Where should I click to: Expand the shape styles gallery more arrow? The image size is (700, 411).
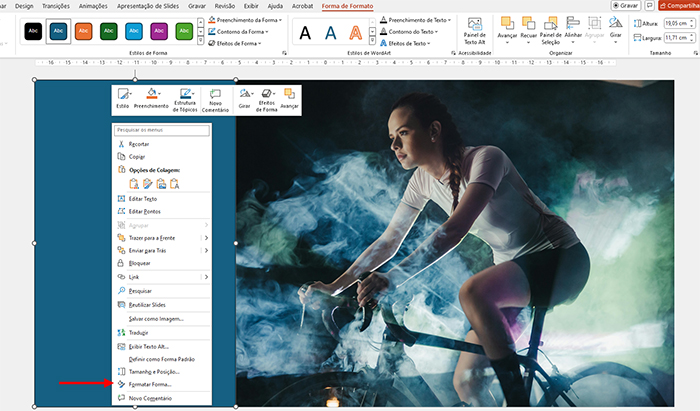[200, 41]
